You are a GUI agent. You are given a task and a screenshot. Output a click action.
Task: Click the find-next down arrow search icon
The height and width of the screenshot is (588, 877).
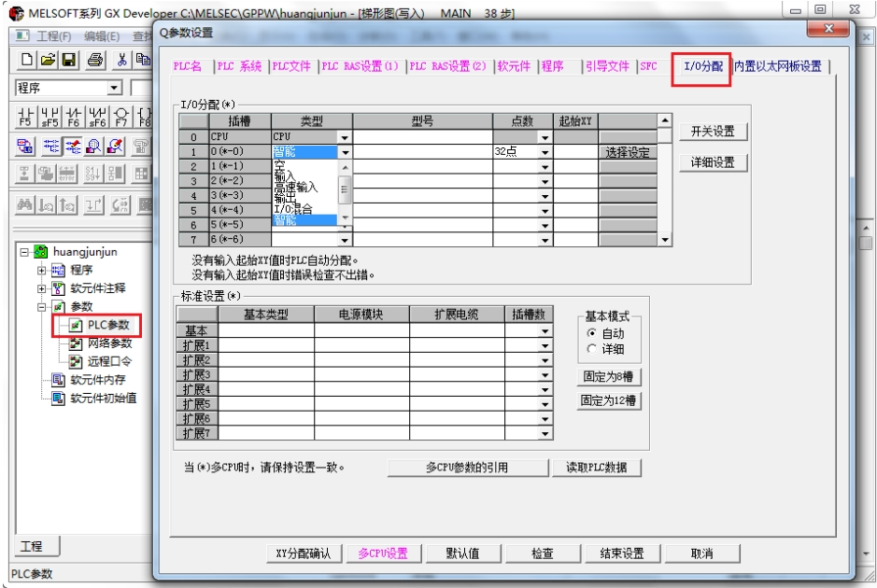[x=47, y=205]
